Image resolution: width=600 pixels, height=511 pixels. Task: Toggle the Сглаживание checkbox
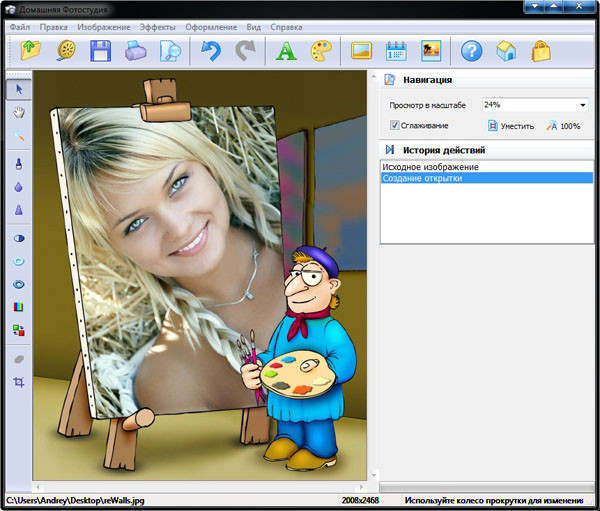pyautogui.click(x=395, y=125)
